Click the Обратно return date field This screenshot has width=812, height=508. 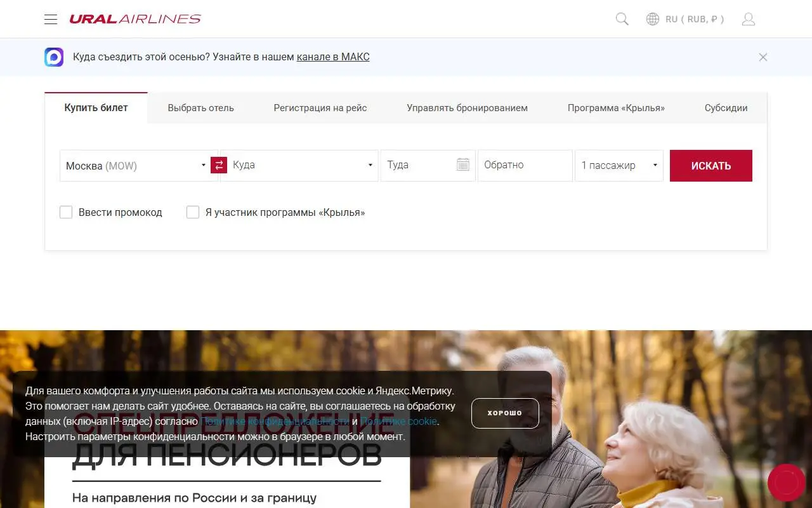[x=525, y=166]
